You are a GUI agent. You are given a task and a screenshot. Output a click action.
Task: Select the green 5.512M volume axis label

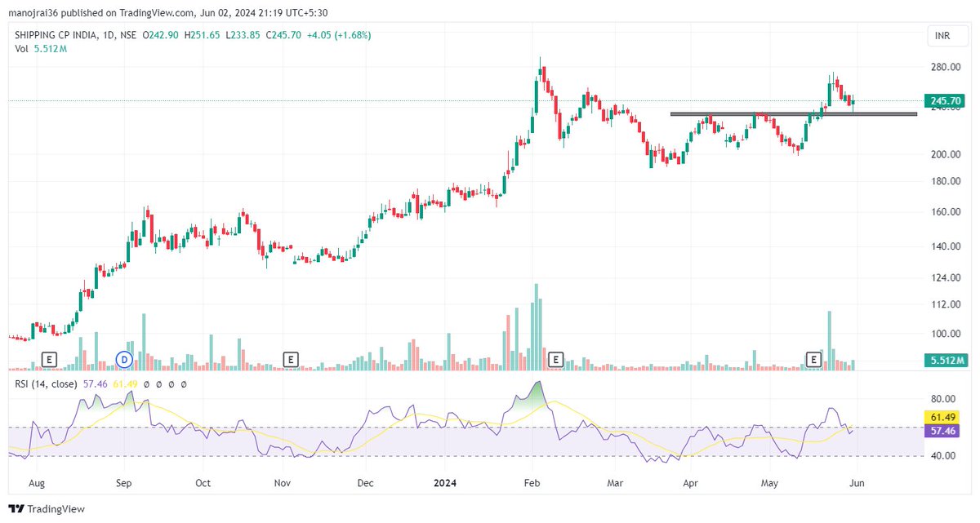coord(947,360)
